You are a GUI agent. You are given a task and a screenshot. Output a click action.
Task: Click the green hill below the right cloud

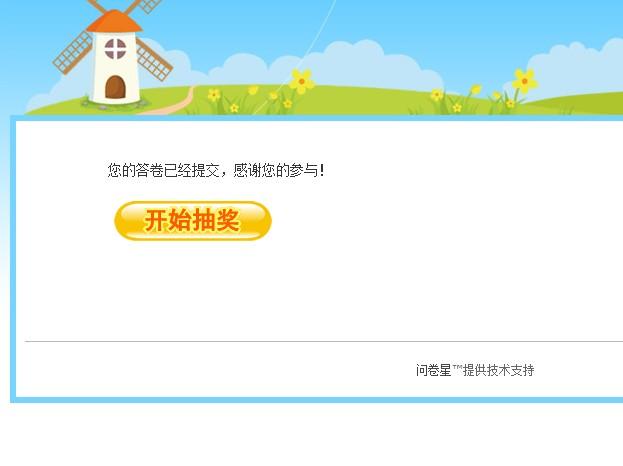[x=576, y=104]
